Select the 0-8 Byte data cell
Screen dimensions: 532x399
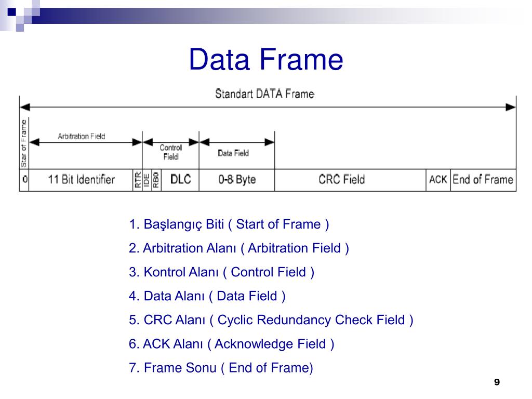237,179
